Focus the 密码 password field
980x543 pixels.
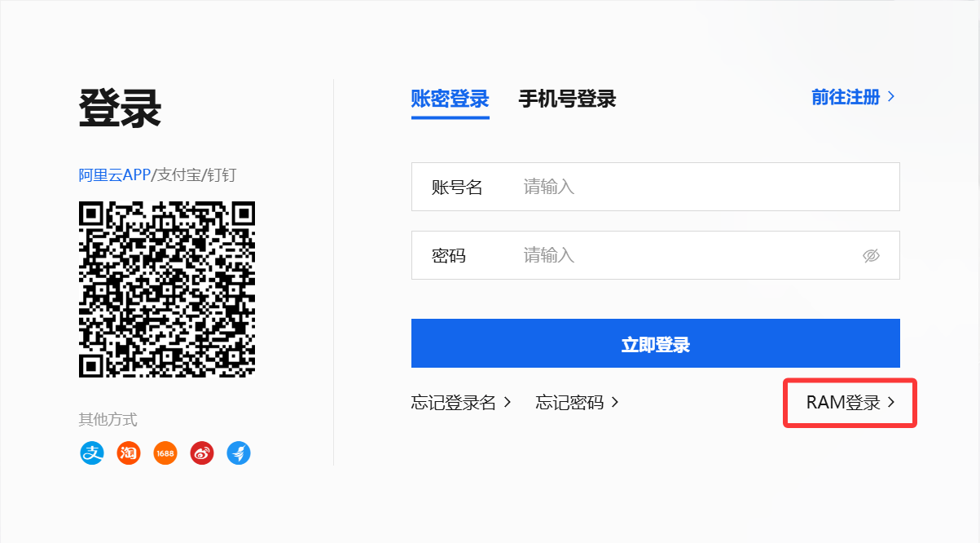coord(656,255)
